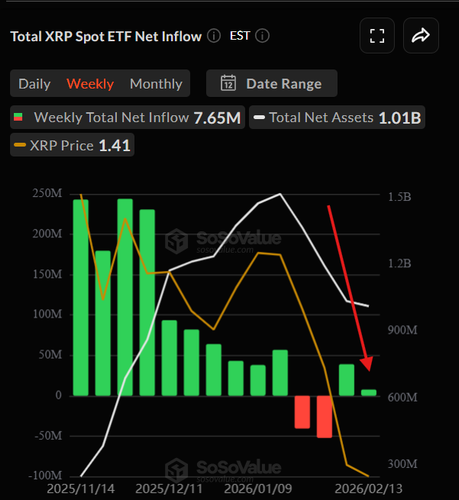
Task: Click the last small green bar for 2026/02/13
Action: coord(369,393)
